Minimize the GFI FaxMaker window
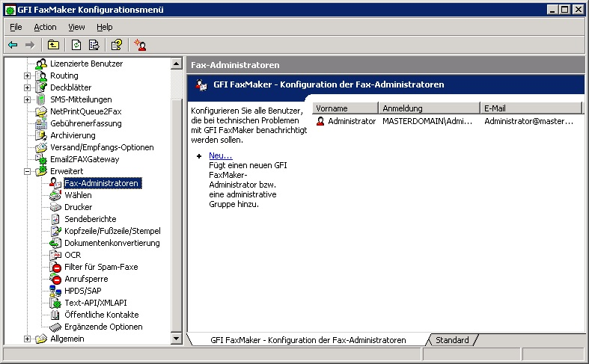589x364 pixels. coord(552,10)
